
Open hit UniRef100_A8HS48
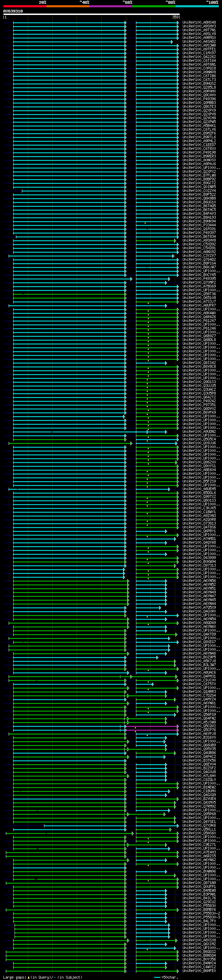point(199,23)
